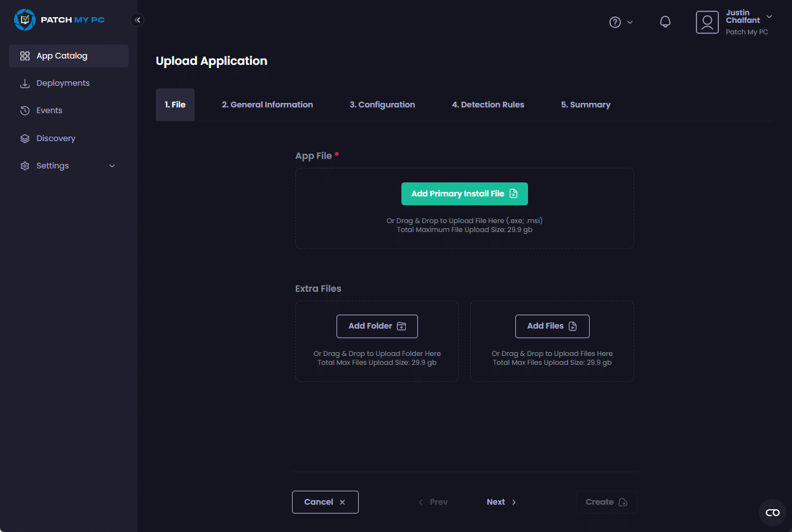Select the 5. Summary tab
Screen dimensions: 792x532
tap(585, 105)
